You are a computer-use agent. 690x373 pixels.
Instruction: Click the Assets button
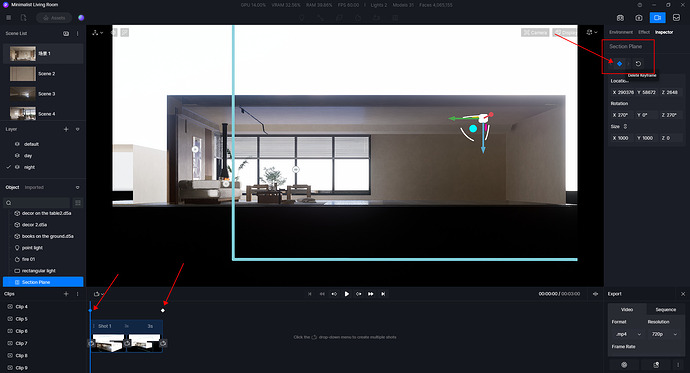[55, 18]
